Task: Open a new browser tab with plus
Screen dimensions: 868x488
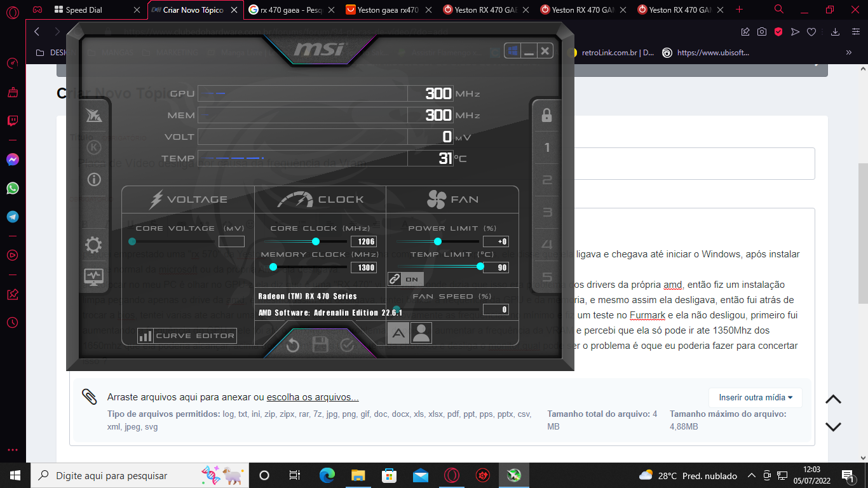Action: 739,10
